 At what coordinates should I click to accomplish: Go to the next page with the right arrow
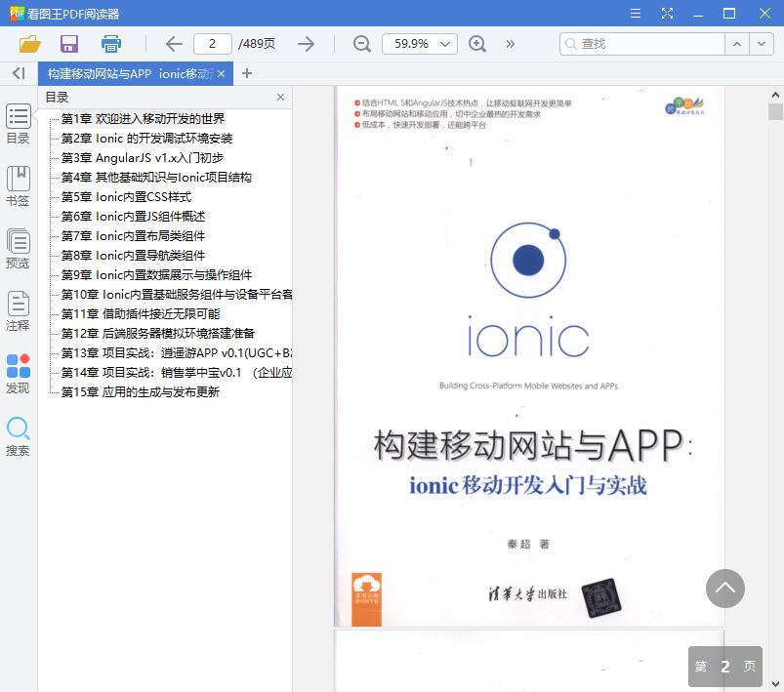[306, 44]
